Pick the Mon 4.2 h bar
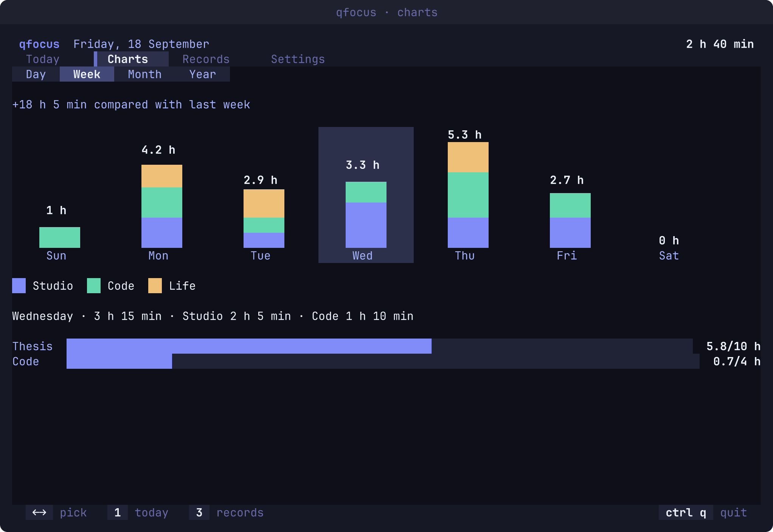 [162, 206]
